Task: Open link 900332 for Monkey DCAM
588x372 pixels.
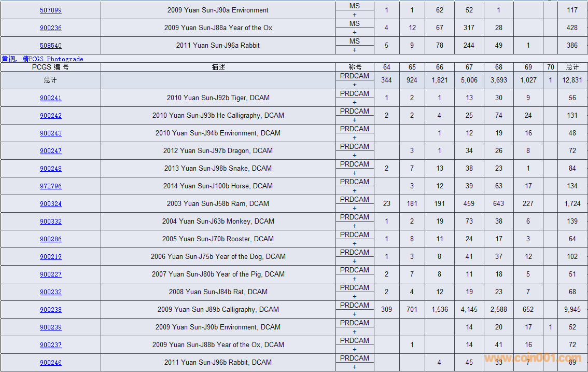Action: (x=51, y=222)
